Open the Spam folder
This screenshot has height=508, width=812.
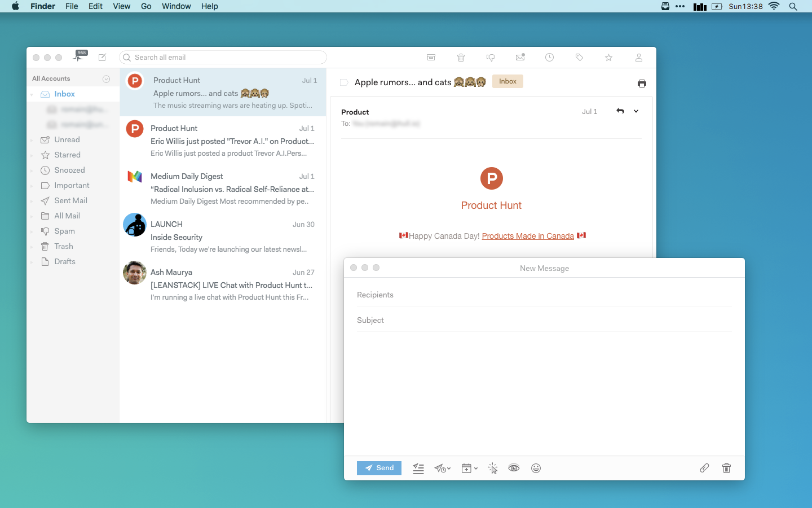tap(64, 231)
